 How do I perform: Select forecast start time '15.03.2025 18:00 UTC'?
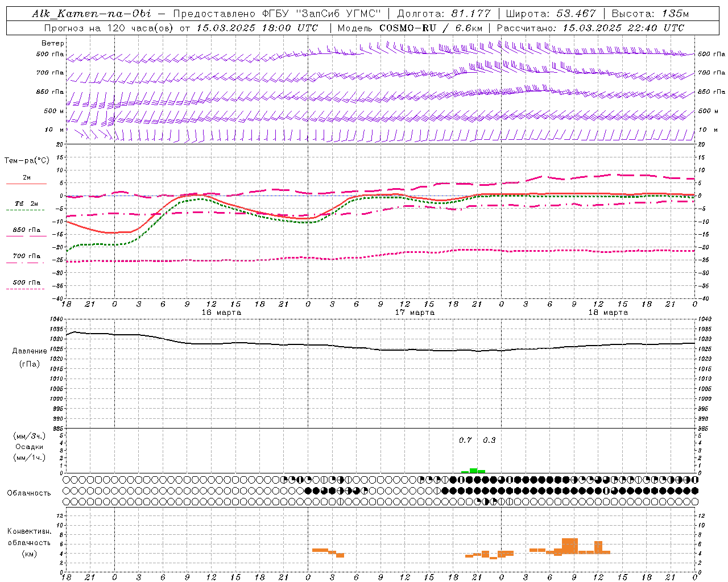[257, 28]
